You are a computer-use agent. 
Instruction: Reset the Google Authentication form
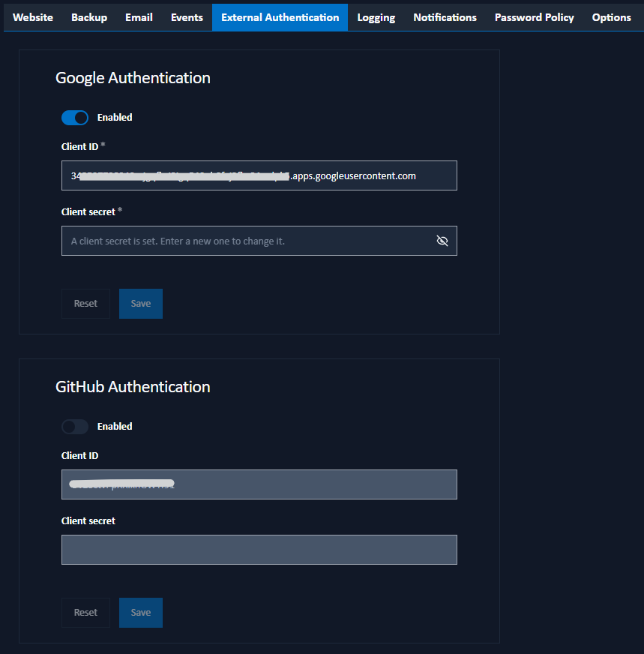tap(86, 304)
